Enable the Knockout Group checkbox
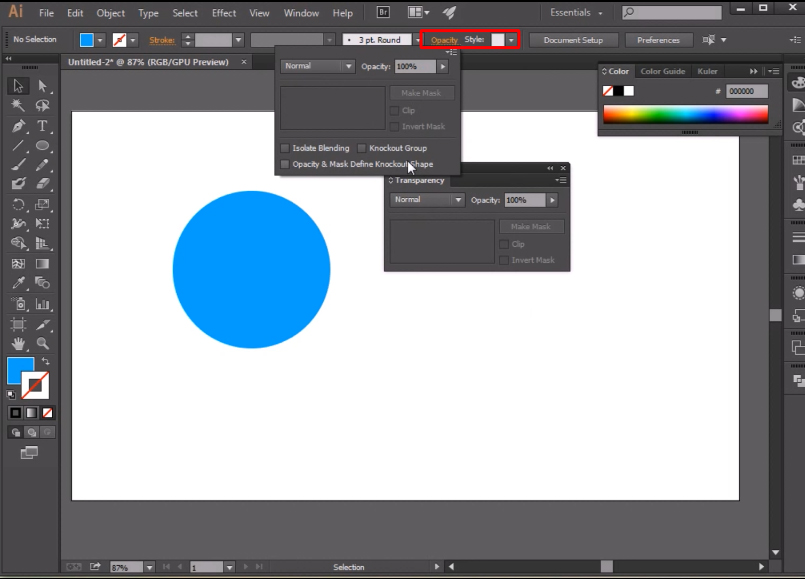The height and width of the screenshot is (579, 805). pyautogui.click(x=361, y=148)
